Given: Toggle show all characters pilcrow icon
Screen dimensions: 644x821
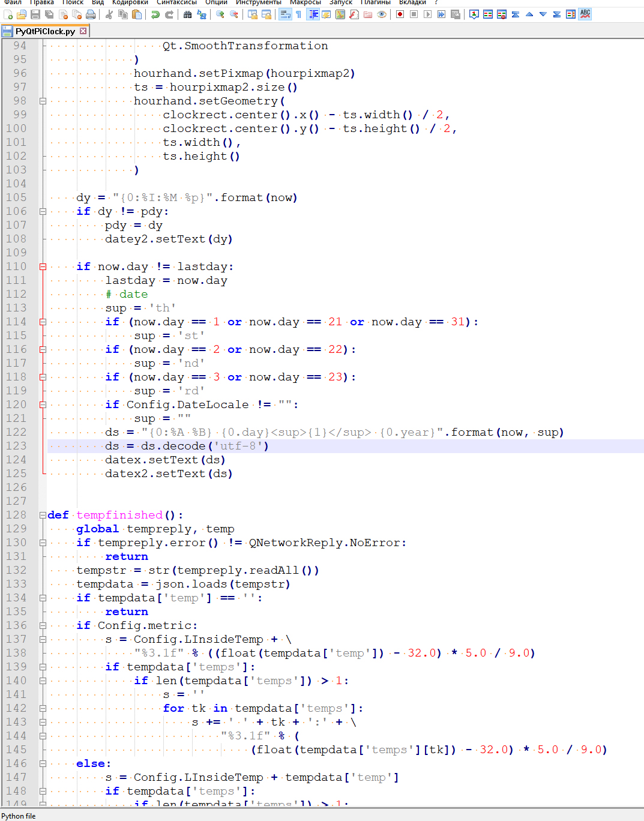Looking at the screenshot, I should tap(298, 14).
